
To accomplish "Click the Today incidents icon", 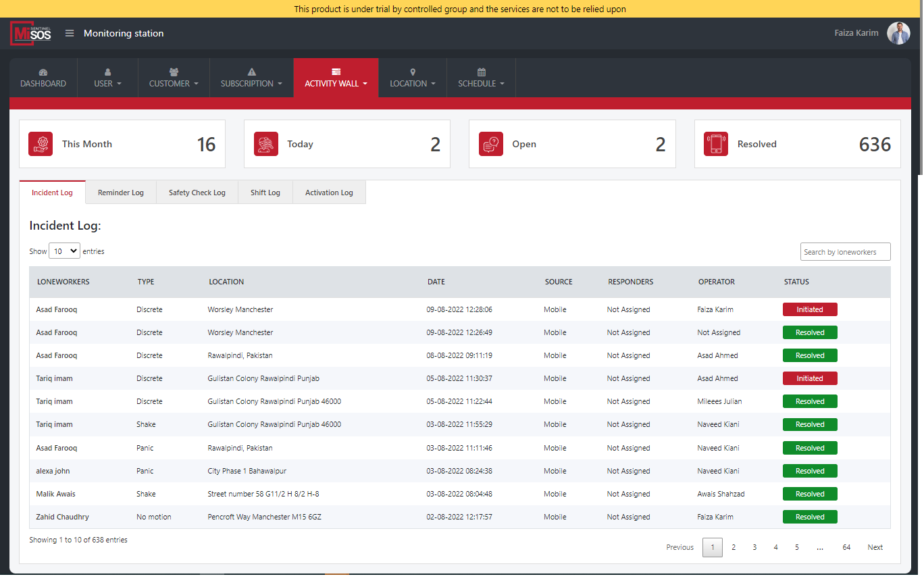I will point(265,144).
